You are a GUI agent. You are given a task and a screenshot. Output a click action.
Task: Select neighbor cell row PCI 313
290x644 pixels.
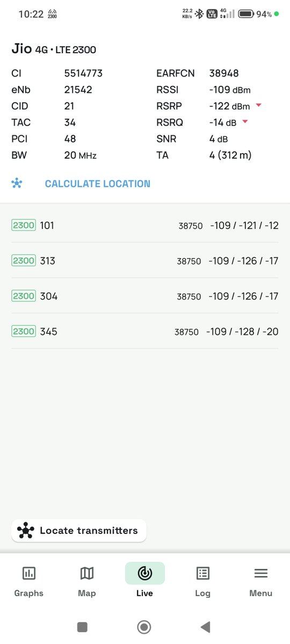[x=145, y=261]
